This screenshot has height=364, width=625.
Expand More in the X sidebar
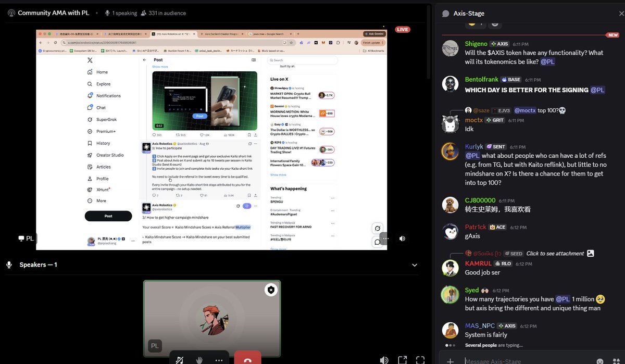(x=96, y=200)
